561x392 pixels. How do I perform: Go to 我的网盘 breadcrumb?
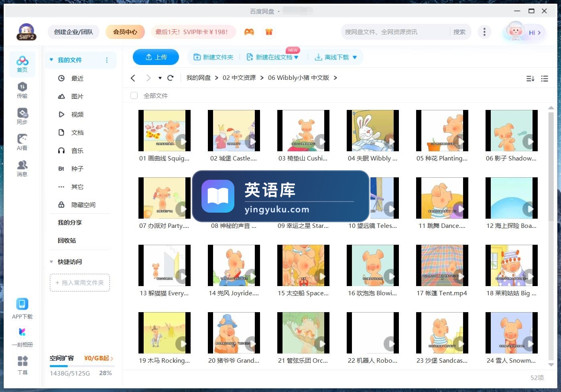[x=199, y=78]
